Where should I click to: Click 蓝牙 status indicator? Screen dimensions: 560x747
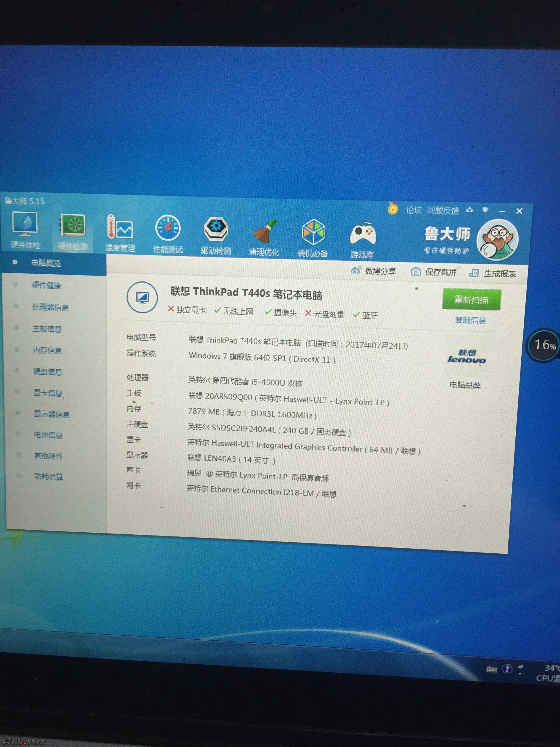365,315
